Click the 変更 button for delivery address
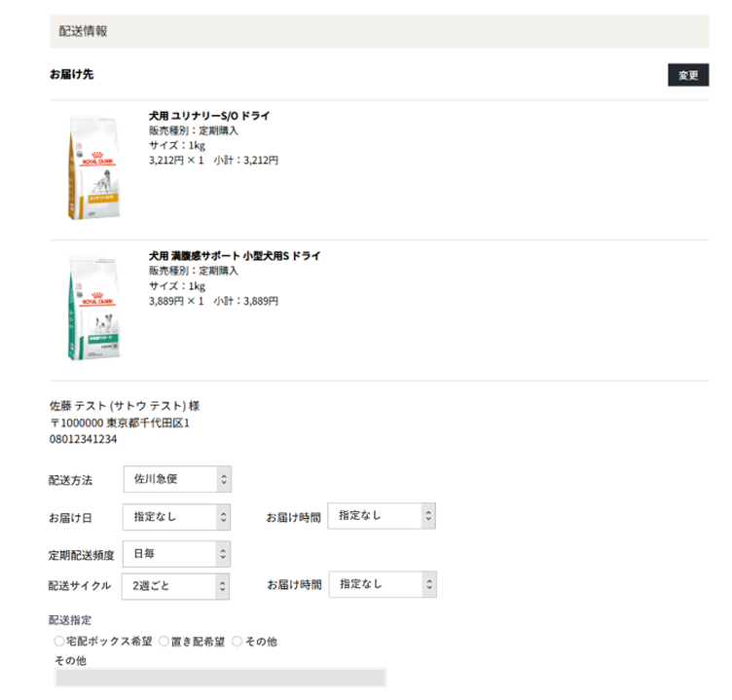The height and width of the screenshot is (700, 732). (687, 75)
